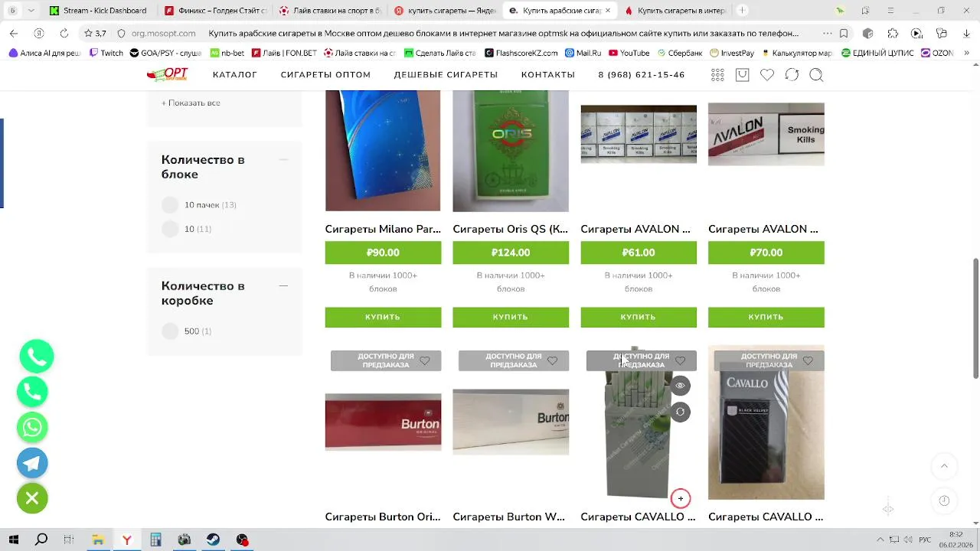Add CAVALLO green pack to wishlist heart

(x=681, y=360)
